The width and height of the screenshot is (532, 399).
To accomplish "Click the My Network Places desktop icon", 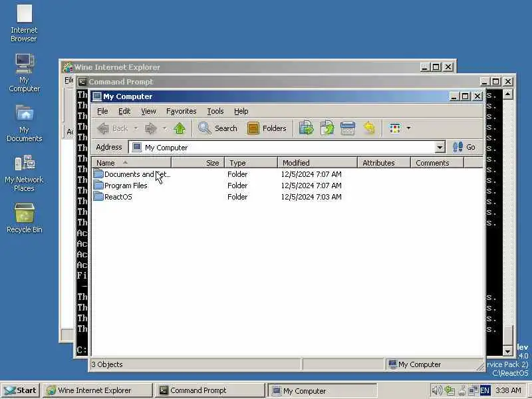I will point(24,173).
